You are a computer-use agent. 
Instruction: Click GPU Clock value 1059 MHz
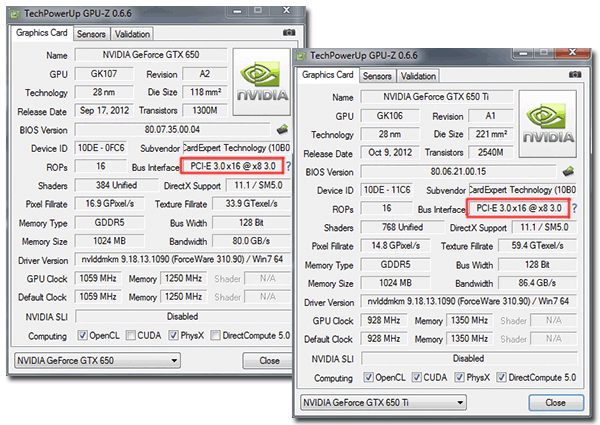click(x=98, y=278)
